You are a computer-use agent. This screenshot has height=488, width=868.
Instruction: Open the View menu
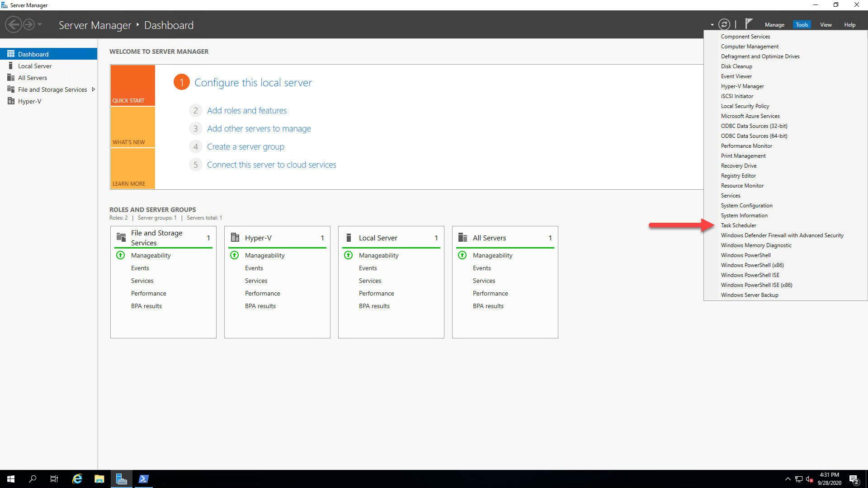coord(826,25)
